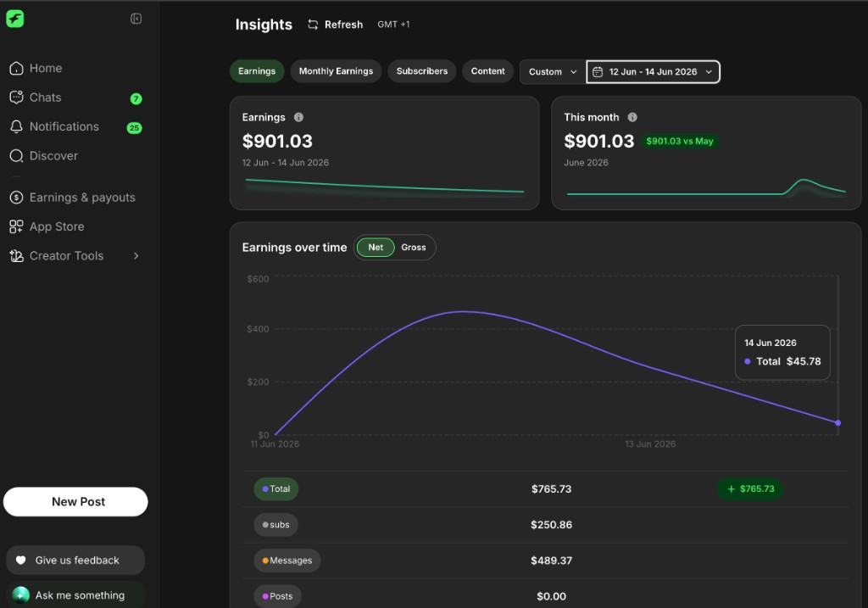
Task: Click the 13 Jun 2026 axis label
Action: tap(650, 444)
